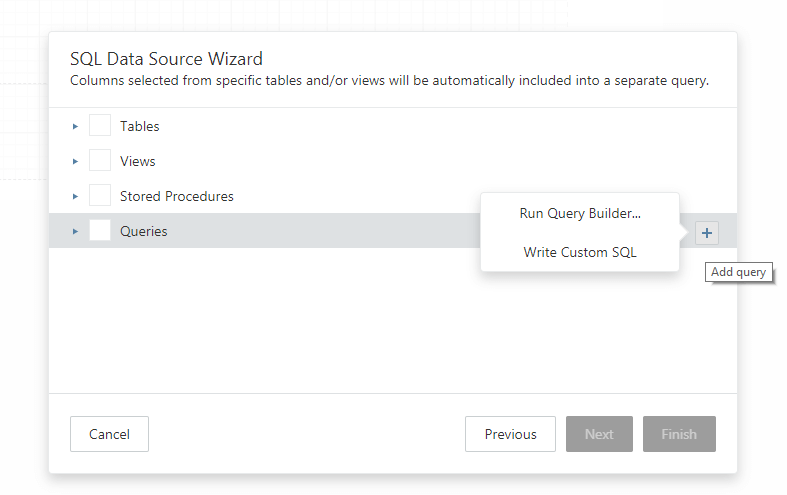The width and height of the screenshot is (787, 495).
Task: Expand the Views node arrow
Action: pos(75,161)
